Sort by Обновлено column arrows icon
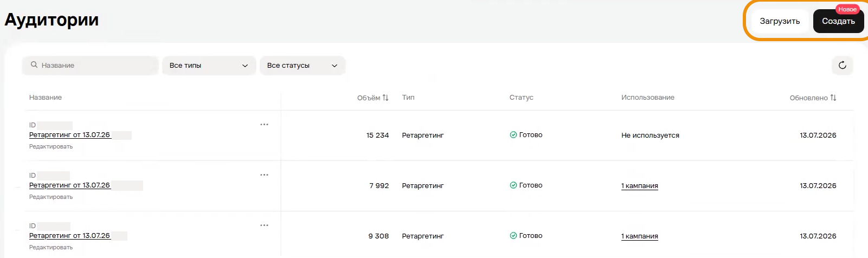This screenshot has height=258, width=868. [833, 98]
